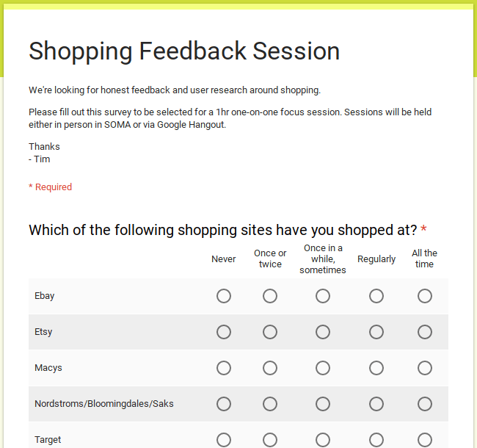Mark Never for Macys
This screenshot has width=477, height=448.
[x=224, y=368]
